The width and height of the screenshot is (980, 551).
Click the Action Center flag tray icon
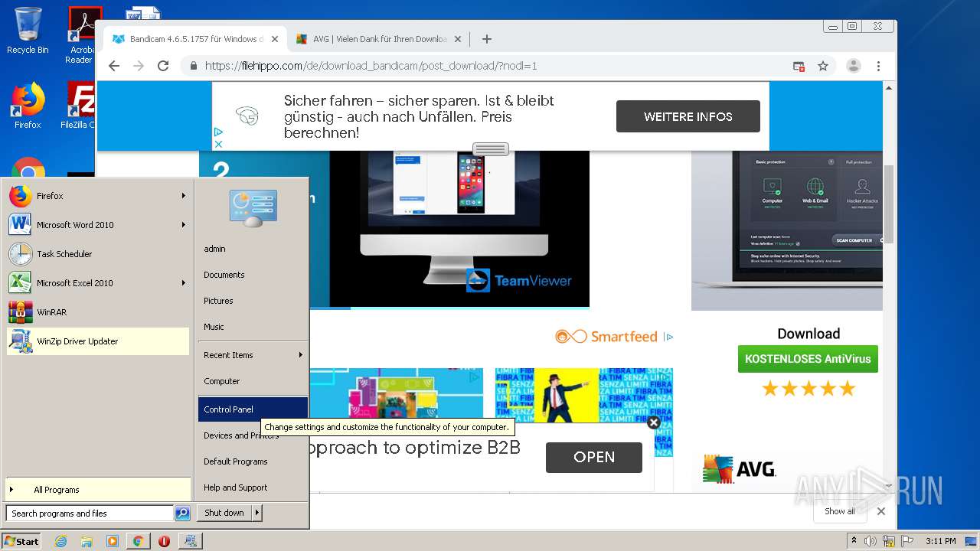(x=906, y=541)
